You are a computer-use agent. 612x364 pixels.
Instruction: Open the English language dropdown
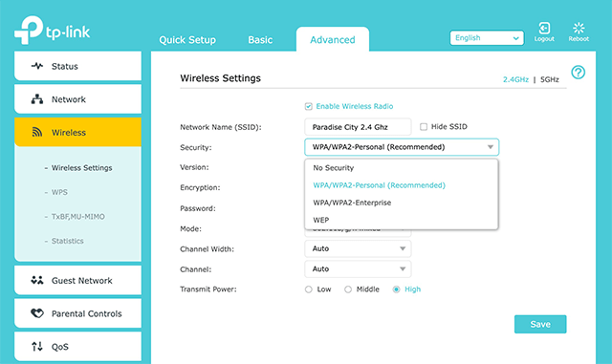coord(487,38)
